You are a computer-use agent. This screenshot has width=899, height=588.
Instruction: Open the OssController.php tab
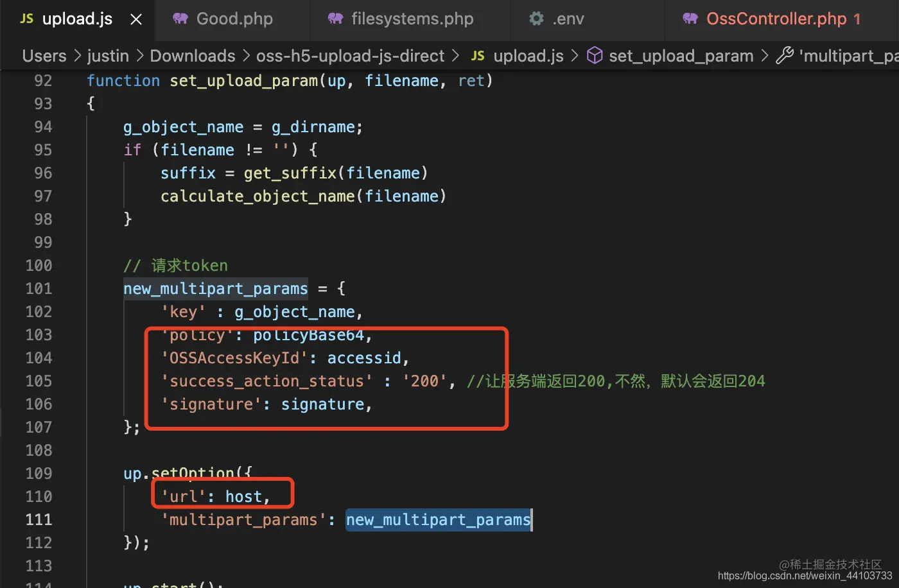pyautogui.click(x=775, y=19)
